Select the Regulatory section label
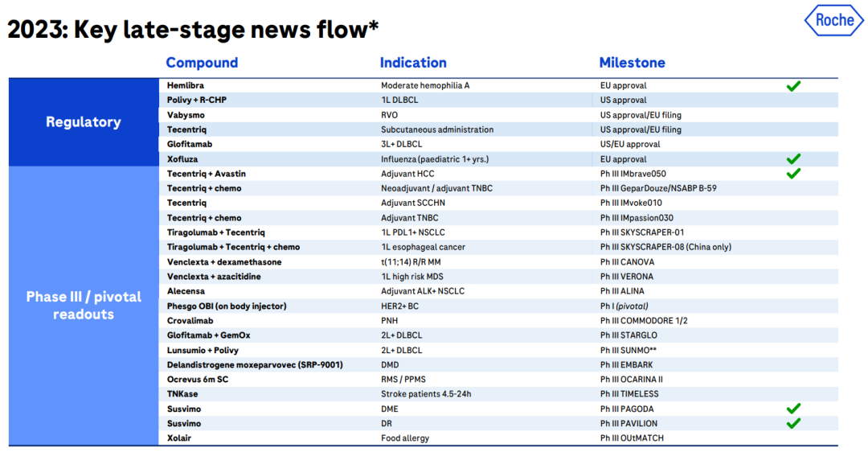Viewport: 868px width, 452px height. click(x=84, y=122)
